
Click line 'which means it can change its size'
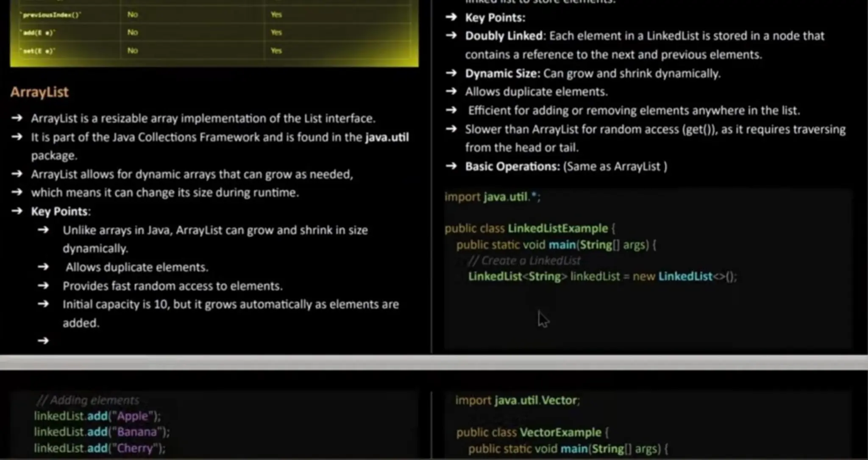click(165, 193)
